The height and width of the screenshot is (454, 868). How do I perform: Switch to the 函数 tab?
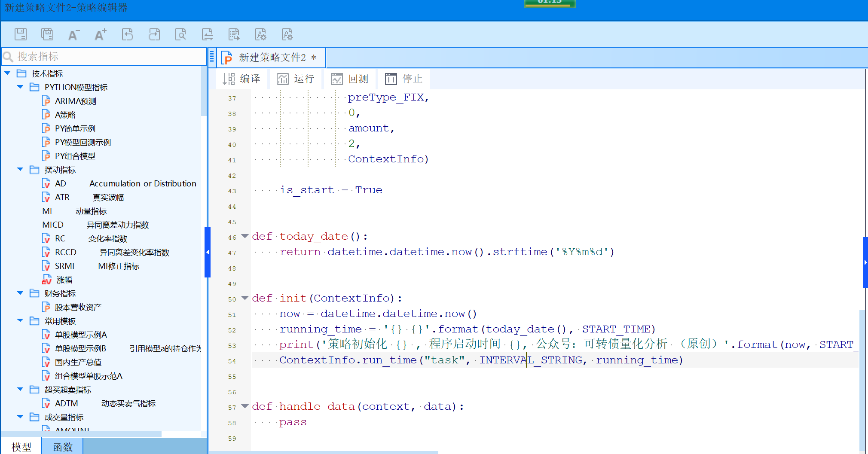[x=63, y=447]
